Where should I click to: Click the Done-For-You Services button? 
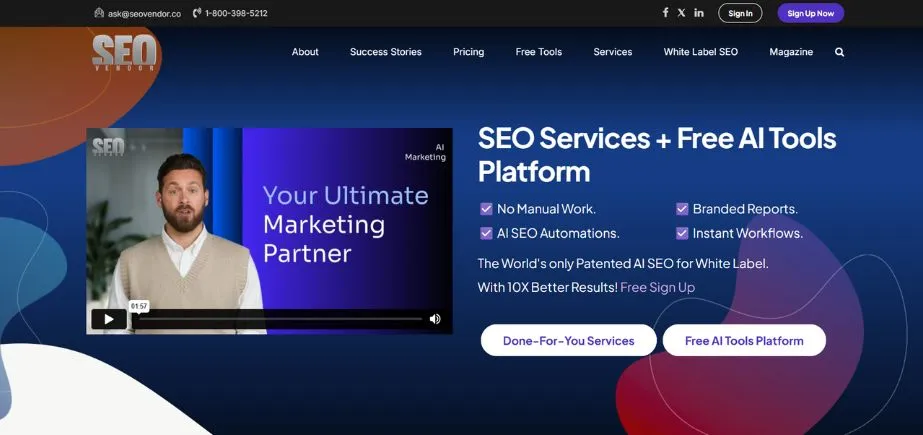click(x=569, y=340)
